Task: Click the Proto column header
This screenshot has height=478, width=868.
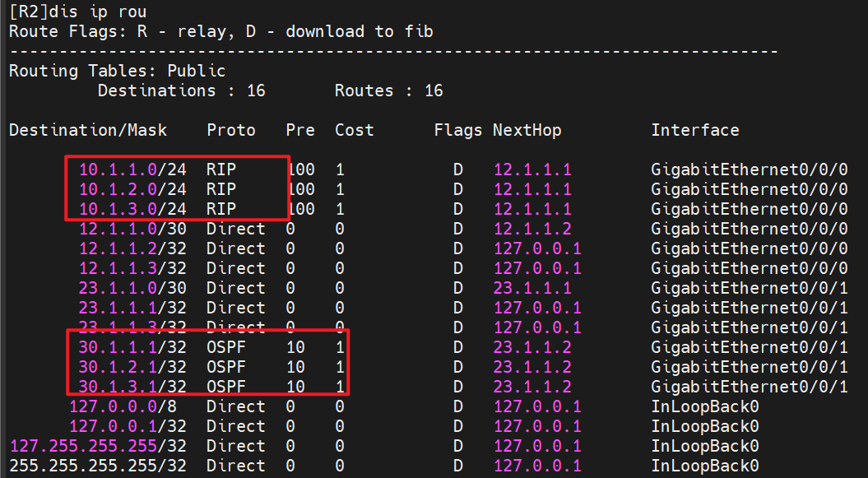Action: coord(231,130)
